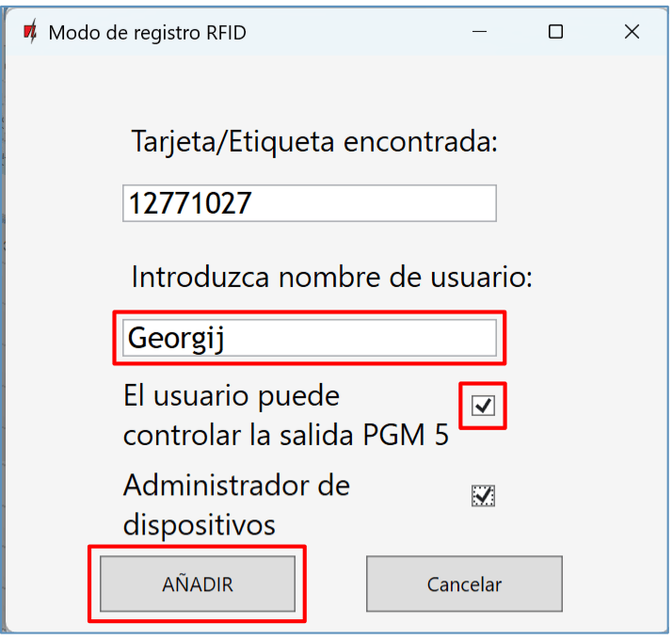
Task: Click the 'Introduzca nombre de usuario:' label
Action: coord(331,278)
